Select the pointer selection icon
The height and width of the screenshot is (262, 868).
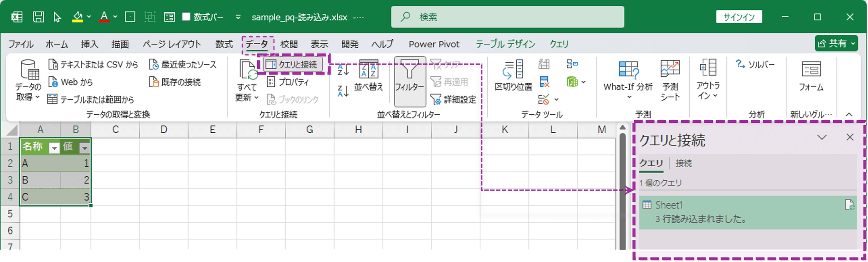(x=57, y=17)
